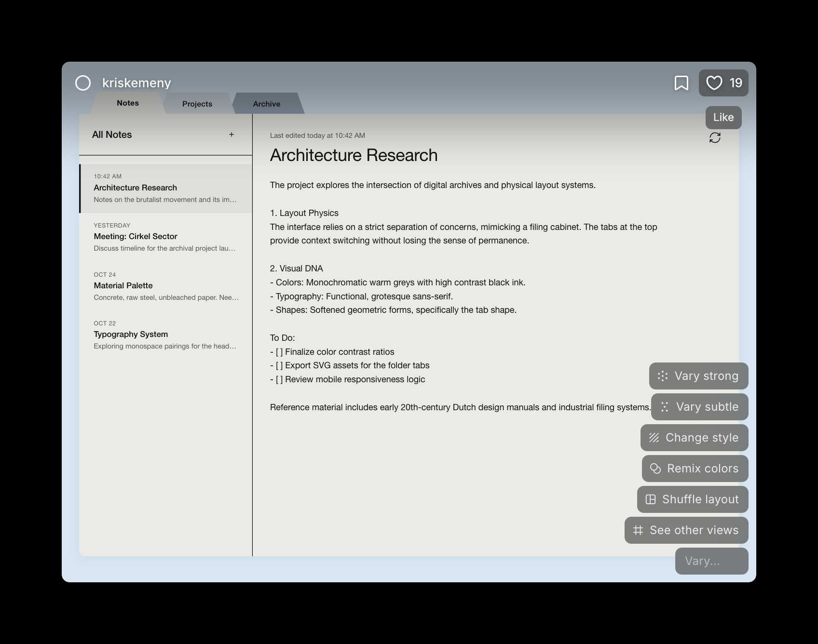Select the Vary subtle option
This screenshot has width=818, height=644.
click(699, 407)
